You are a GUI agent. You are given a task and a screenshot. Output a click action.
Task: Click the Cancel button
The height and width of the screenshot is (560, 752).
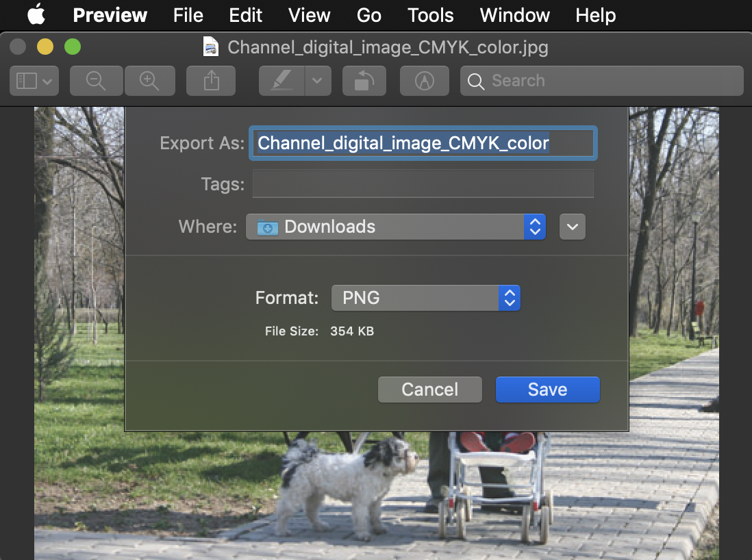click(x=429, y=390)
